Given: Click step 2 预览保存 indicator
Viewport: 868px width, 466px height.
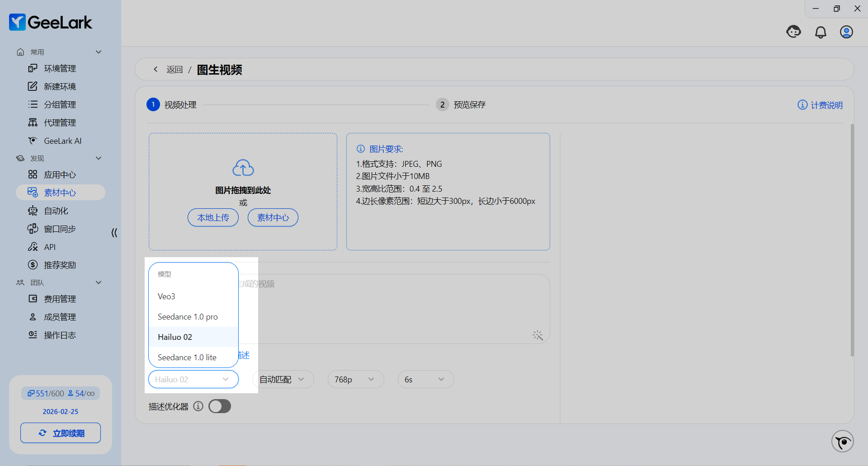Looking at the screenshot, I should coord(461,104).
